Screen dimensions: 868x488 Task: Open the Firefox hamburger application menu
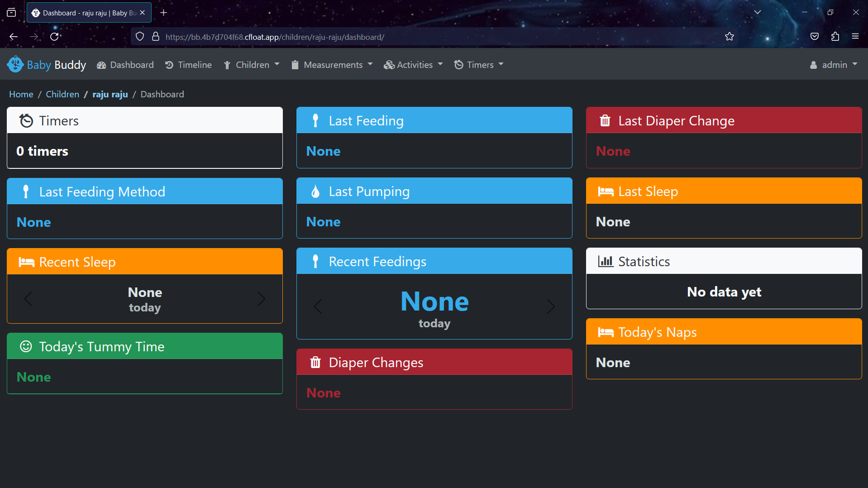(855, 36)
